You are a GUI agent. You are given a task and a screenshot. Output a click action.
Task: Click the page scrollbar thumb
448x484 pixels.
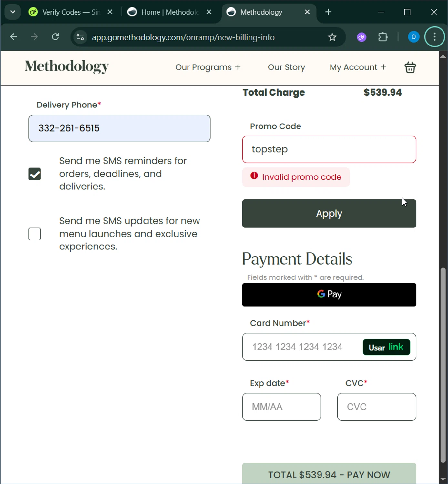tap(443, 365)
